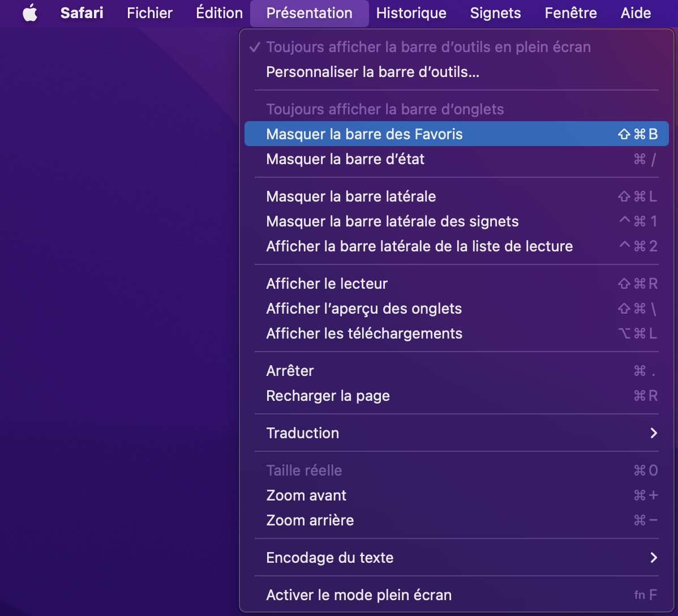The height and width of the screenshot is (616, 678).
Task: Toggle Toujours afficher la barre d'onglets
Action: (x=457, y=109)
